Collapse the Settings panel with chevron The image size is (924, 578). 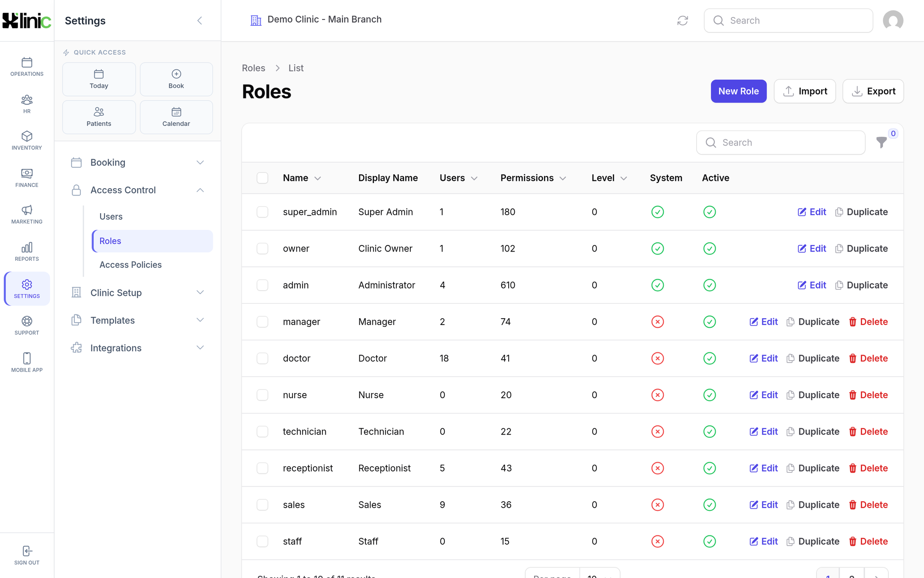click(200, 20)
